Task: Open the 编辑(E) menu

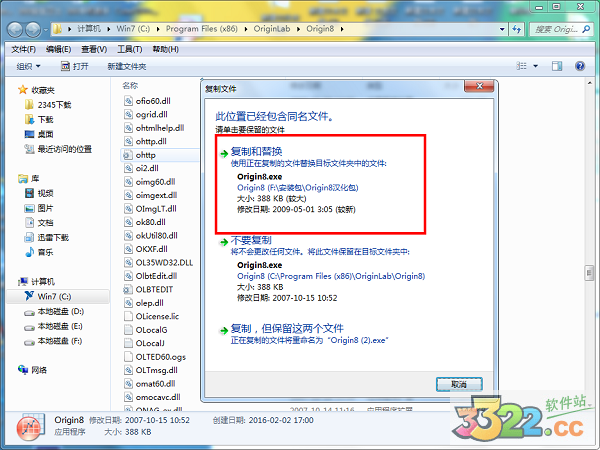Action: point(59,49)
